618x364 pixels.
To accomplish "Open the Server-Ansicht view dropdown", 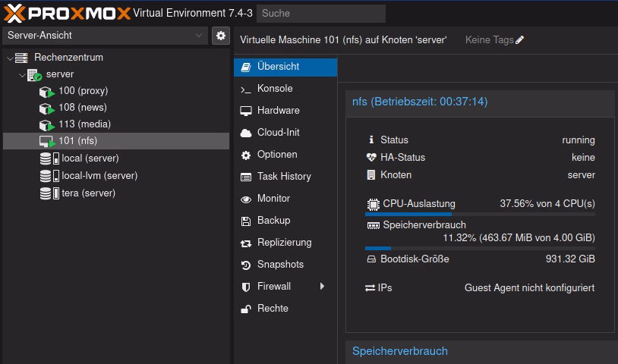I will point(105,36).
